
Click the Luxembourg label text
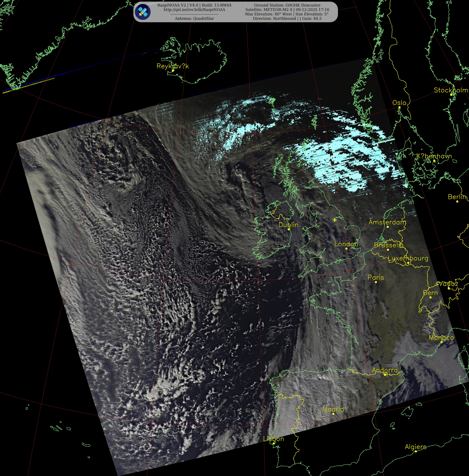[408, 258]
